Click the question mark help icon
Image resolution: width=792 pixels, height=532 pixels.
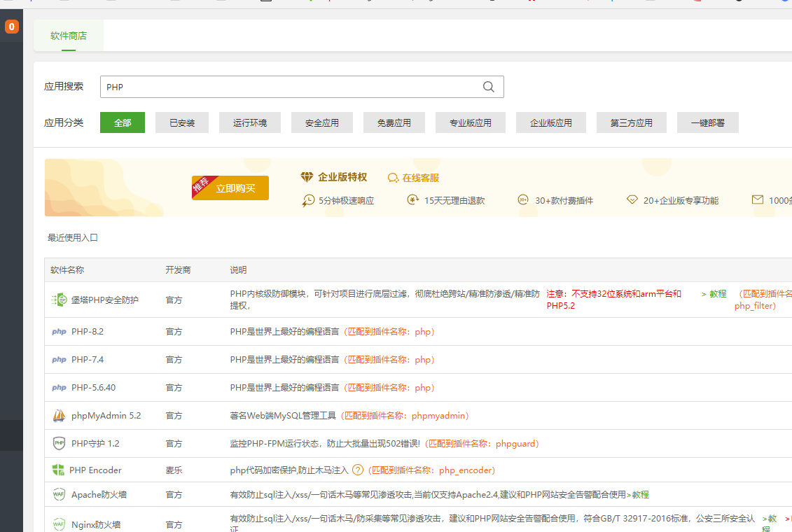[358, 470]
